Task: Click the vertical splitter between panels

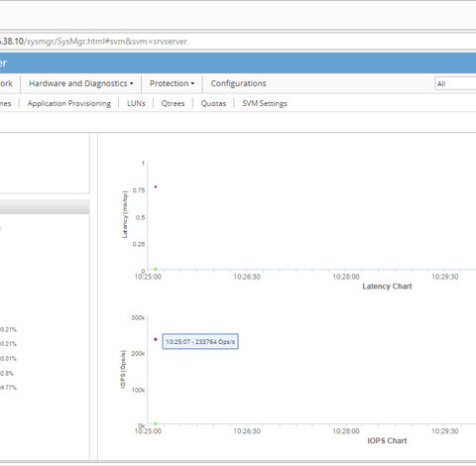Action: tap(94, 296)
